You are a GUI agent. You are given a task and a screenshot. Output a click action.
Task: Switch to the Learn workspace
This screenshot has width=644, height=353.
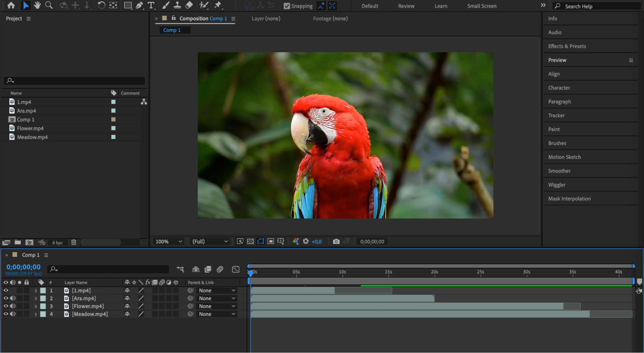tap(441, 6)
